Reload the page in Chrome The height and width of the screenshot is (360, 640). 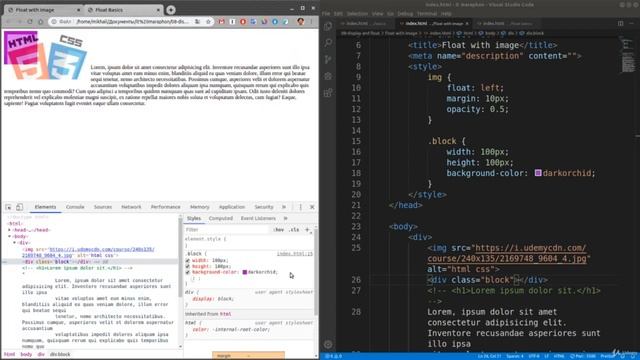30,22
